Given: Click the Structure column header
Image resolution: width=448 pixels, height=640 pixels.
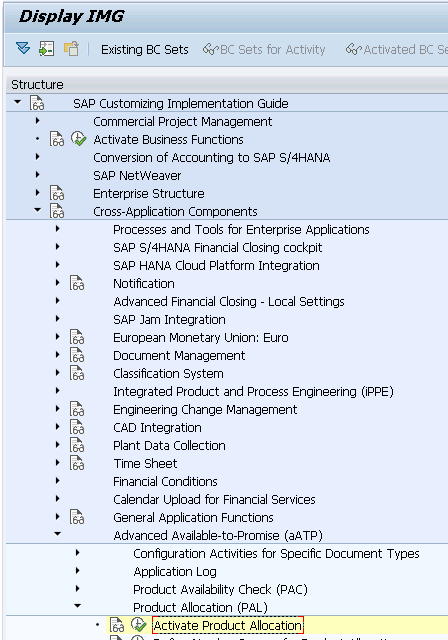Looking at the screenshot, I should pyautogui.click(x=227, y=84).
